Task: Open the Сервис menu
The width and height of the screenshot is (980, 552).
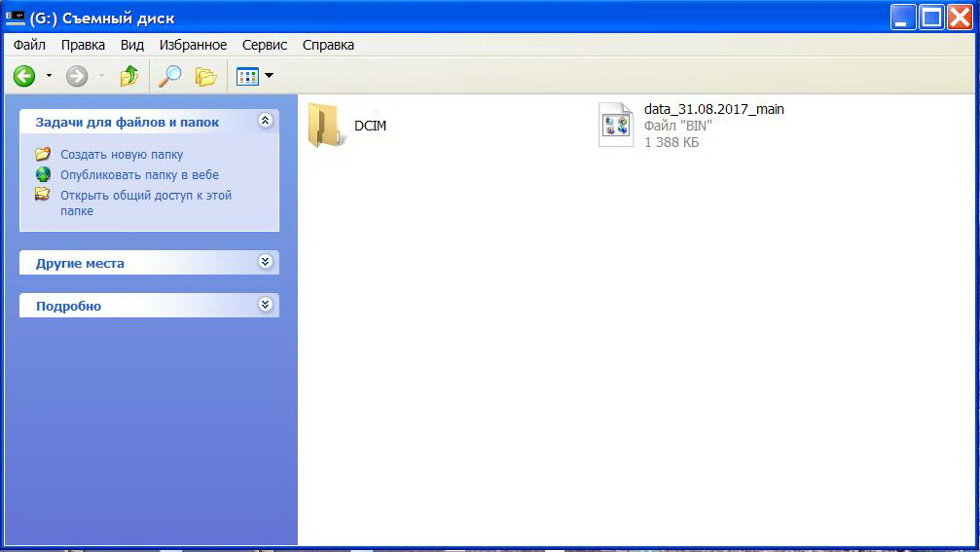Action: pyautogui.click(x=265, y=45)
